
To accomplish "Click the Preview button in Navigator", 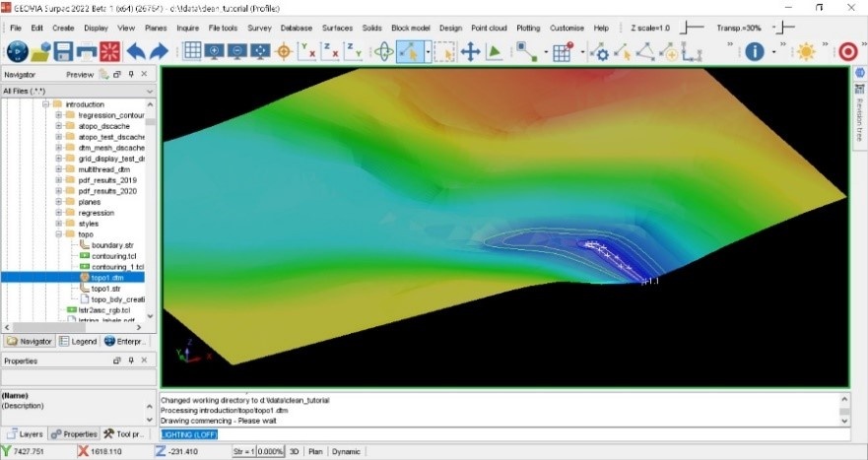I will (x=80, y=74).
